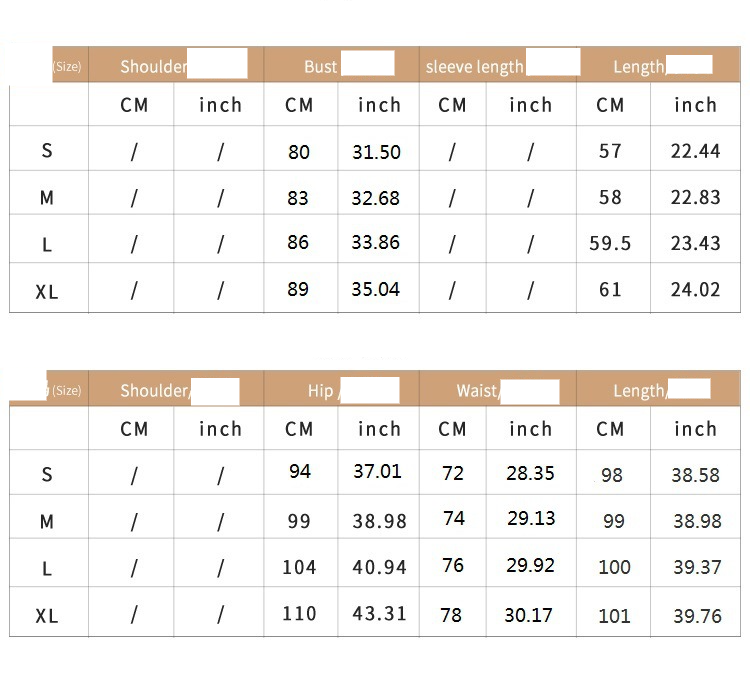The image size is (750, 675).
Task: Click the 72 waist CM cell
Action: pyautogui.click(x=453, y=473)
